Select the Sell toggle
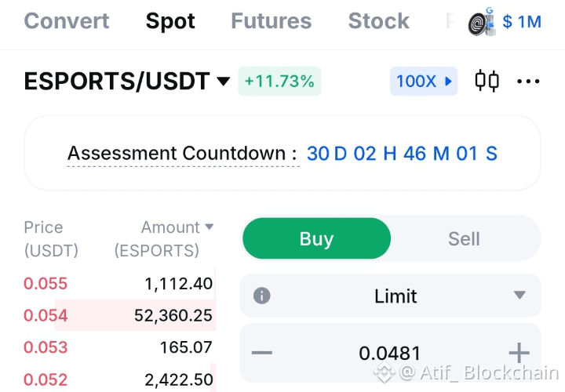The width and height of the screenshot is (565, 392). [x=464, y=238]
